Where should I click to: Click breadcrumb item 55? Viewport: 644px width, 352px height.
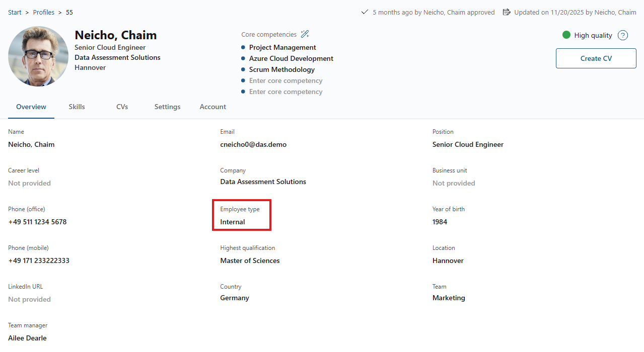[x=69, y=12]
